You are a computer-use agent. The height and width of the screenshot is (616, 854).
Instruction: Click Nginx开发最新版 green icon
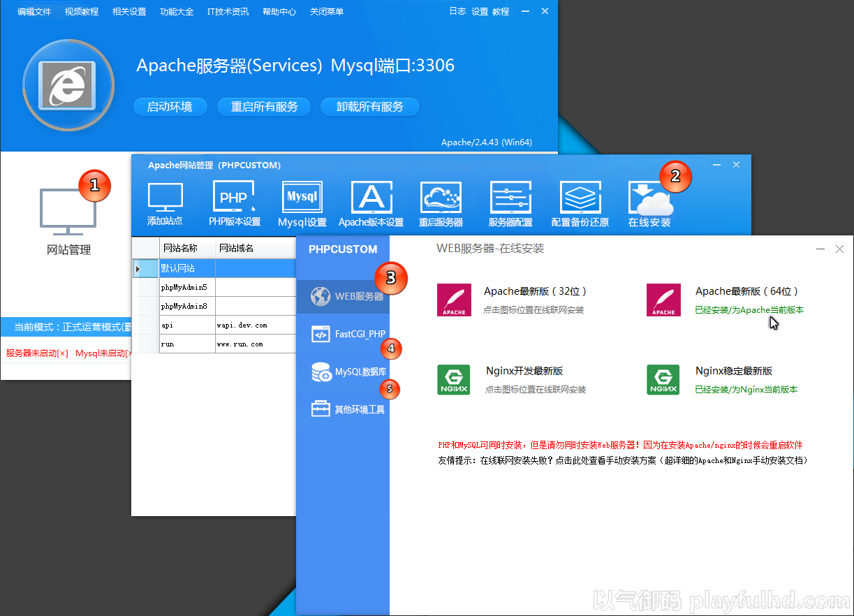pos(454,379)
